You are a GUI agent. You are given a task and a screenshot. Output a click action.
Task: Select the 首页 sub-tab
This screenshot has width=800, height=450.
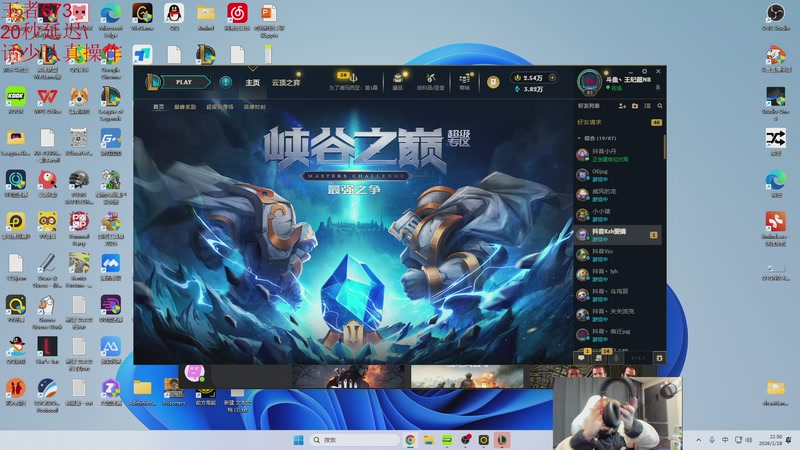(x=159, y=107)
